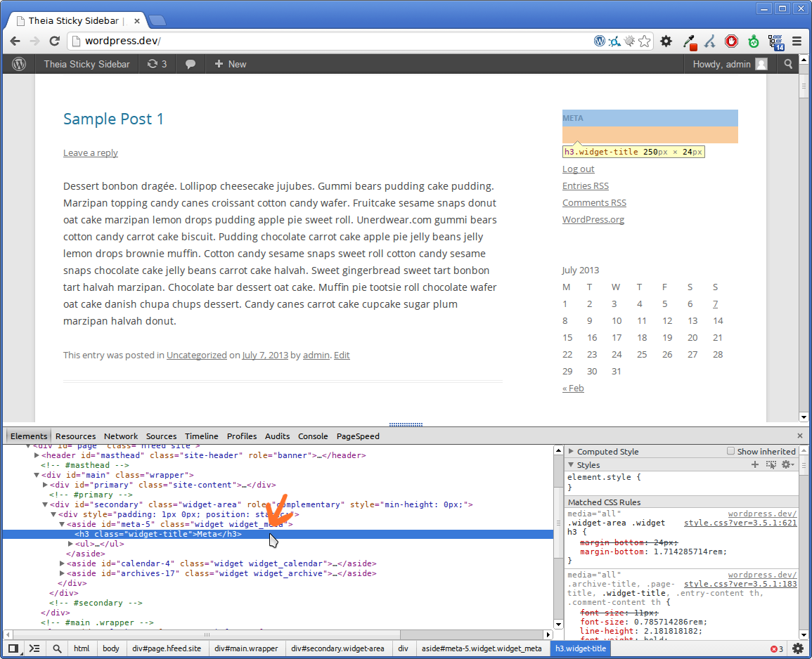812x659 pixels.
Task: Click the New Style Rule plus icon
Action: click(755, 465)
